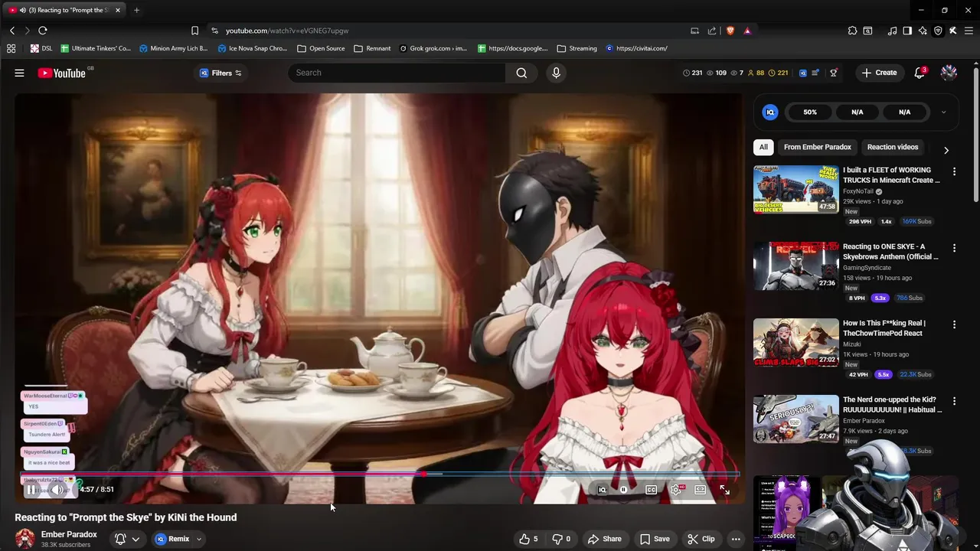Open the browser main menu icon
The width and height of the screenshot is (980, 551).
tap(969, 31)
